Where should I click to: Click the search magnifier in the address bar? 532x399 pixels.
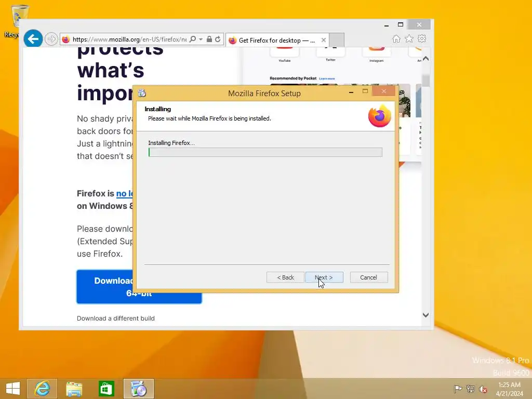193,39
